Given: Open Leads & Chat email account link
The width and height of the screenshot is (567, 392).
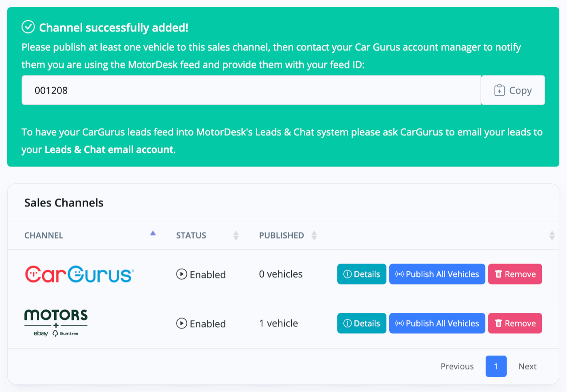Looking at the screenshot, I should pyautogui.click(x=109, y=150).
